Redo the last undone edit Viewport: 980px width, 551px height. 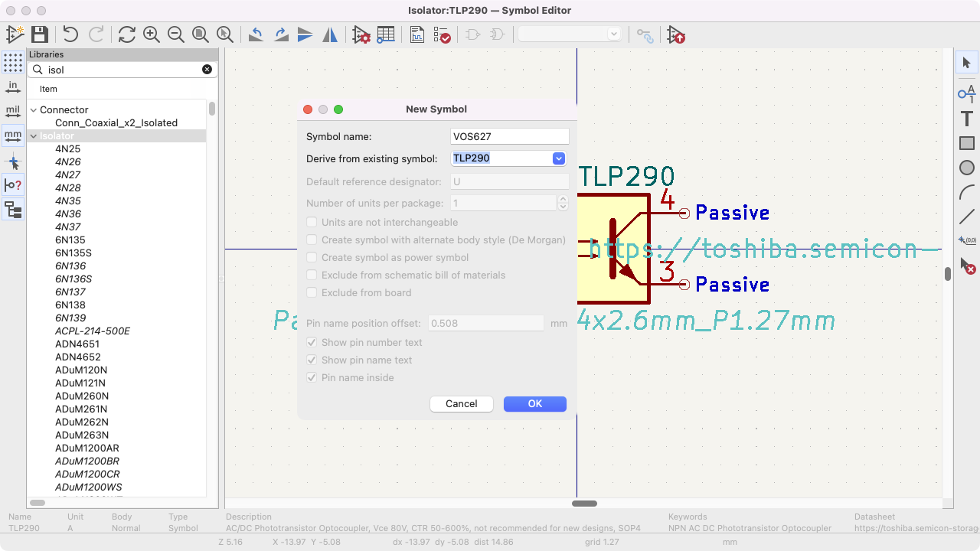96,34
